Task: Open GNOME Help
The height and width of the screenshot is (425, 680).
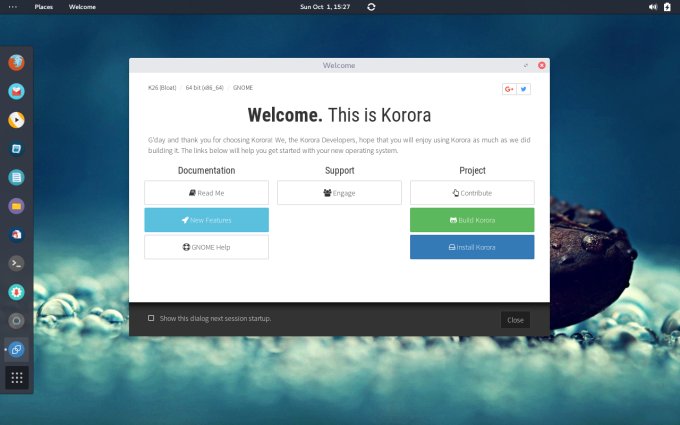Action: point(206,247)
